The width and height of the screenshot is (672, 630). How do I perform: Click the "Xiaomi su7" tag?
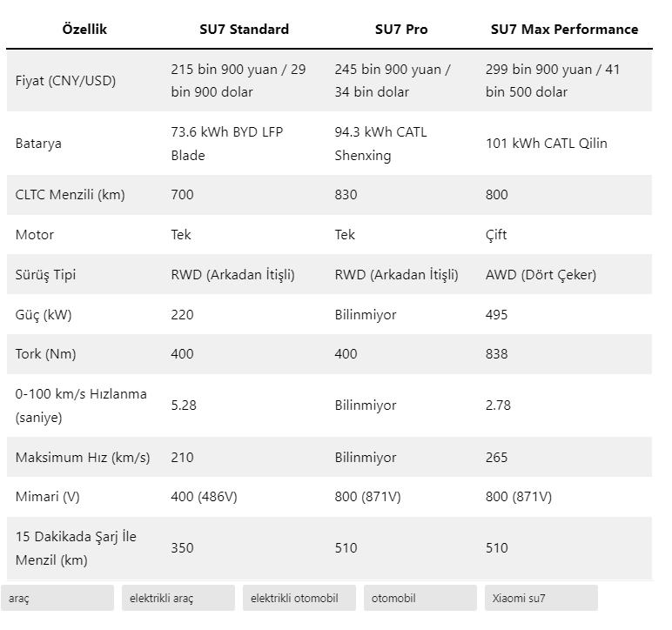pyautogui.click(x=541, y=599)
